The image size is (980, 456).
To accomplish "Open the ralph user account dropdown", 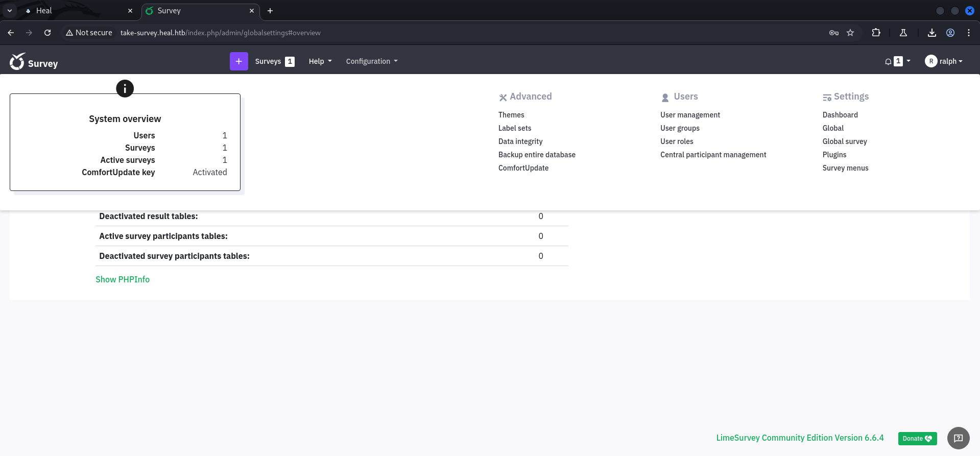I will tap(944, 61).
